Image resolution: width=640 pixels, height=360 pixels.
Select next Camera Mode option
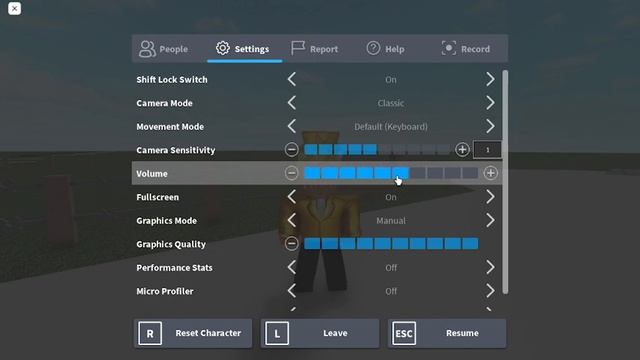click(x=490, y=103)
